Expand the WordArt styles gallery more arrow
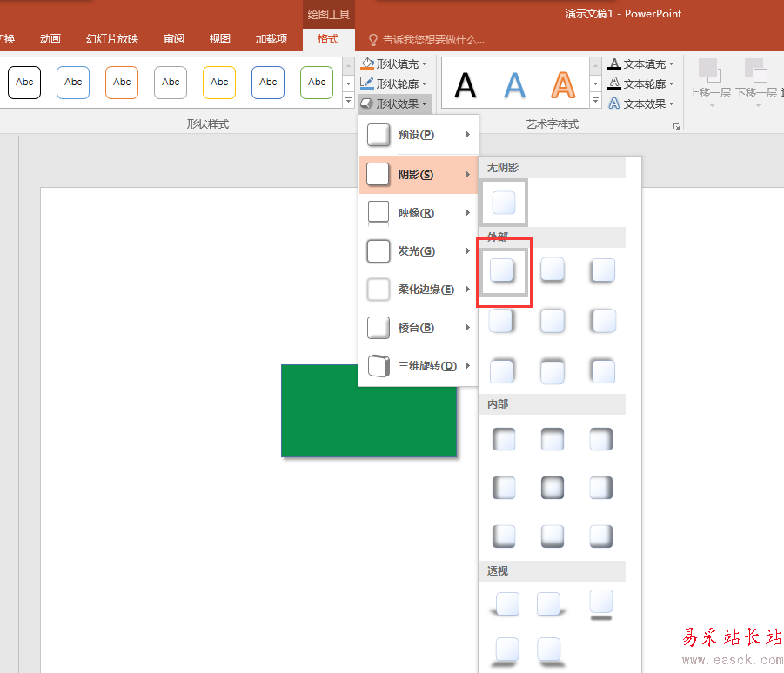 [595, 101]
